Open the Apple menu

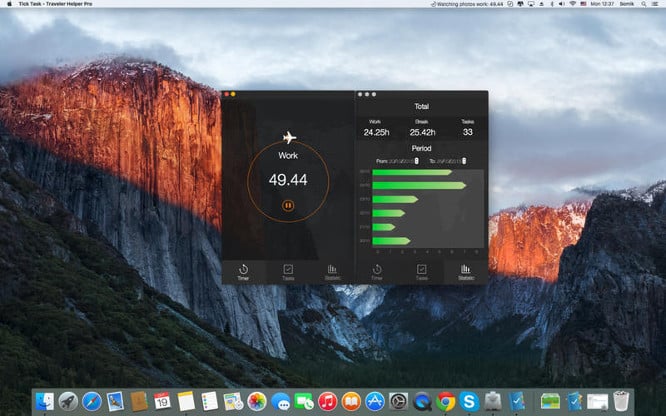click(9, 4)
